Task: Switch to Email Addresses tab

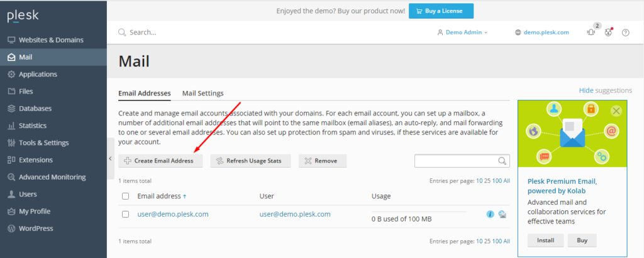Action: pos(144,93)
